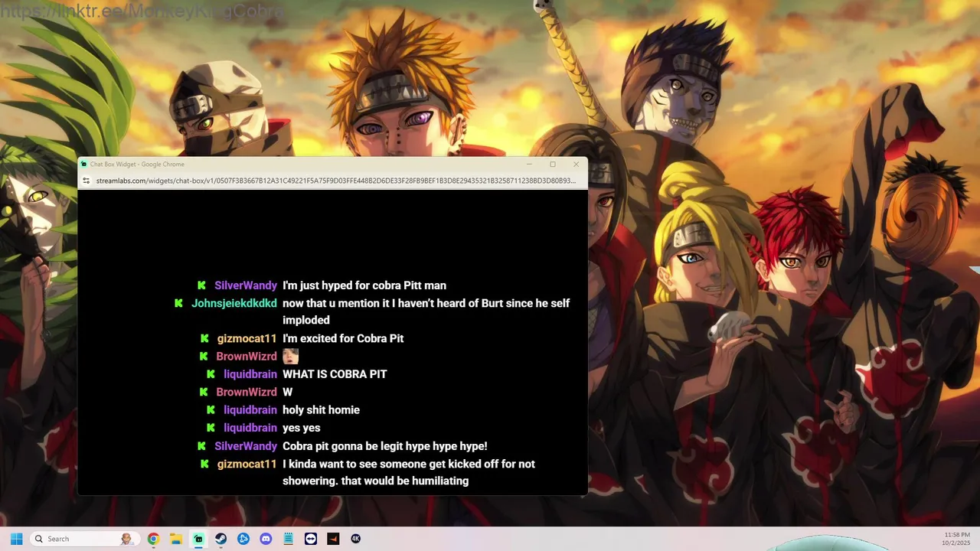Image resolution: width=980 pixels, height=551 pixels.
Task: Click the Chat Box Widget window favicon
Action: click(84, 164)
